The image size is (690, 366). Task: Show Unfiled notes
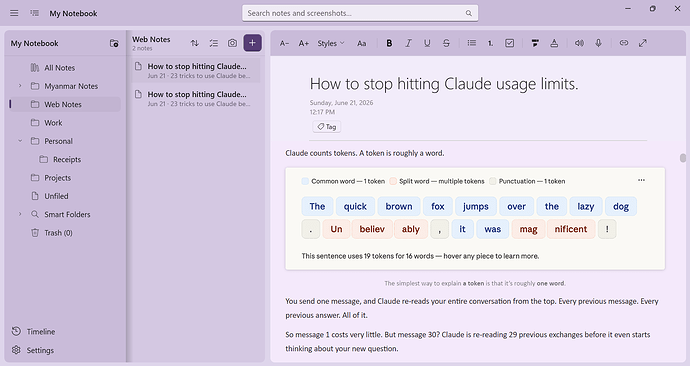[65, 196]
